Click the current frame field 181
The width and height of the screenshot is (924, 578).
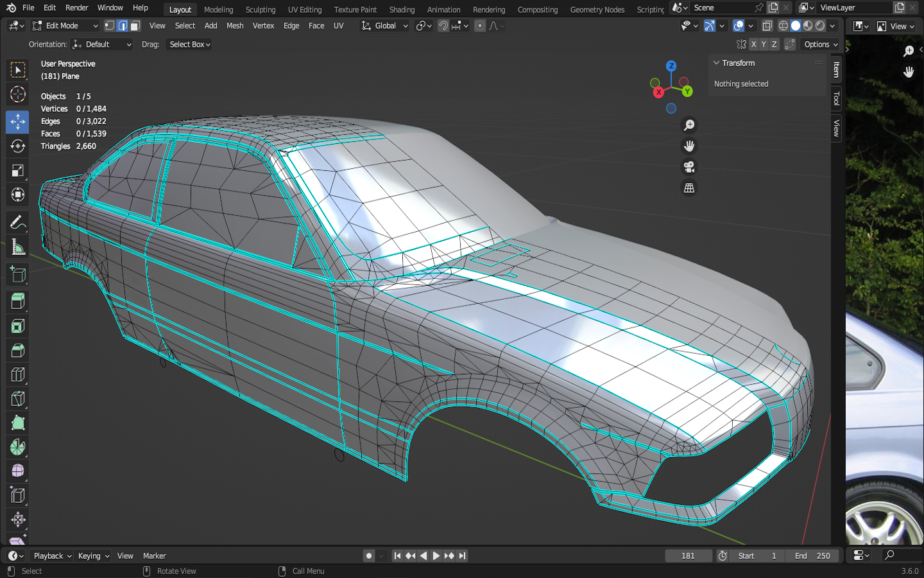tap(688, 556)
